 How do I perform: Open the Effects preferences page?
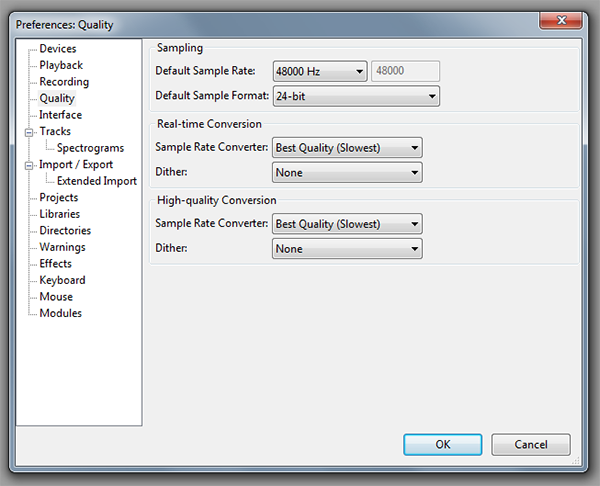[55, 264]
